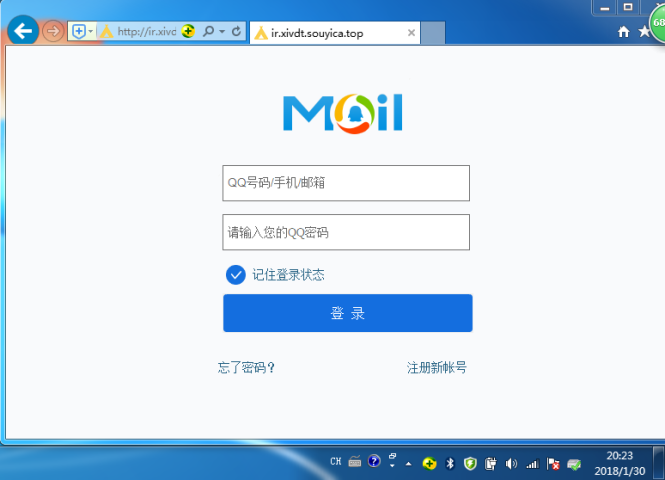Screen dimensions: 665x480
Task: Click the browser forward arrow button
Action: pos(53,31)
